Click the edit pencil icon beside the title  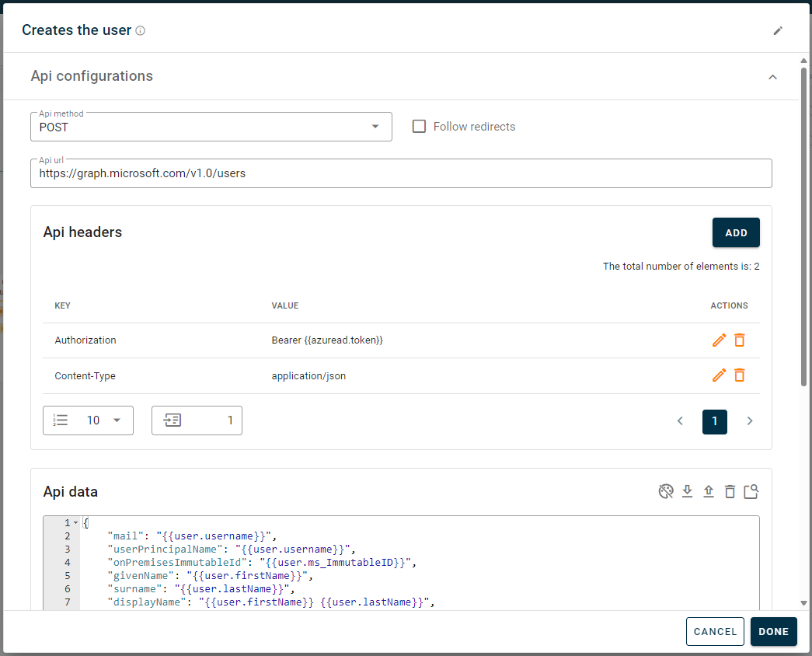[778, 31]
